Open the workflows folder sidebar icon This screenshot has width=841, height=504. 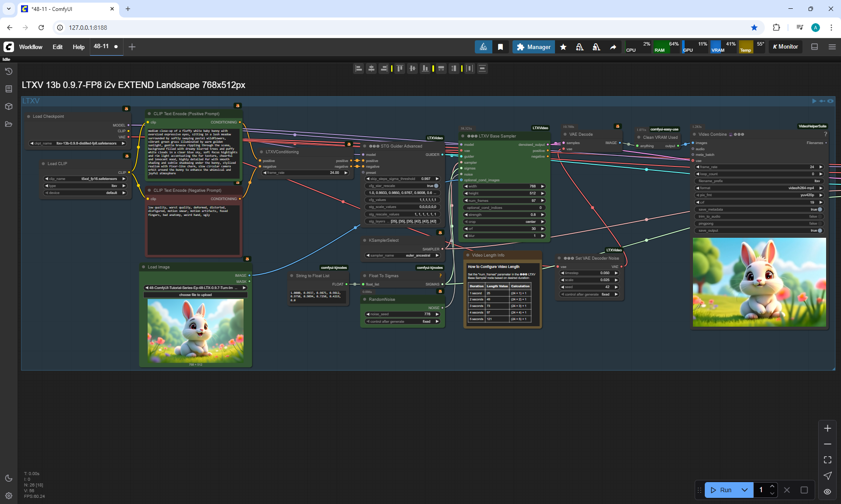click(8, 124)
